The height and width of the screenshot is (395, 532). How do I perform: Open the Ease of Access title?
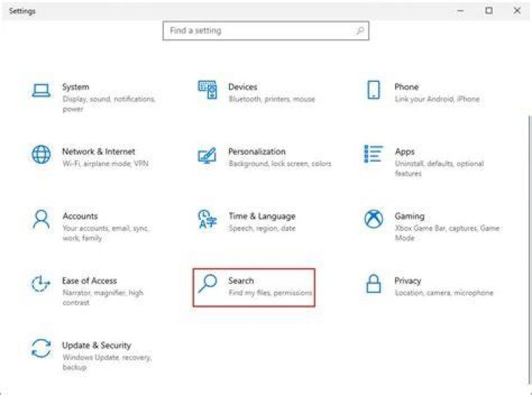(89, 281)
